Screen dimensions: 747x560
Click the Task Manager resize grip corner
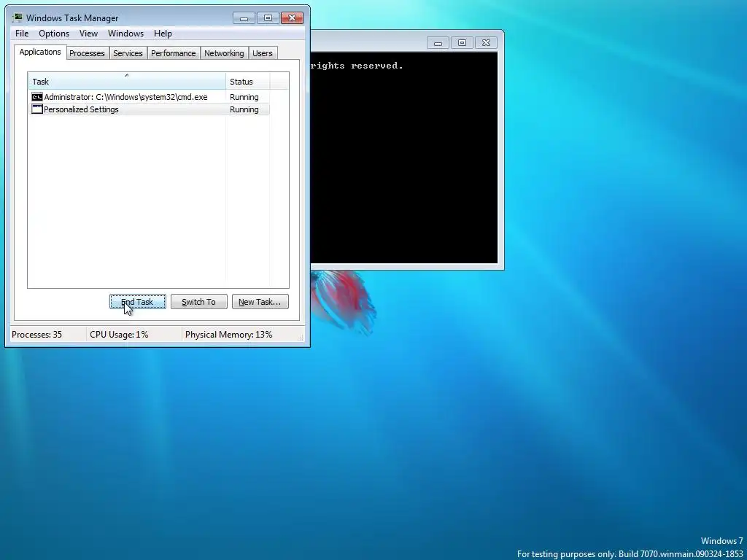click(x=301, y=337)
